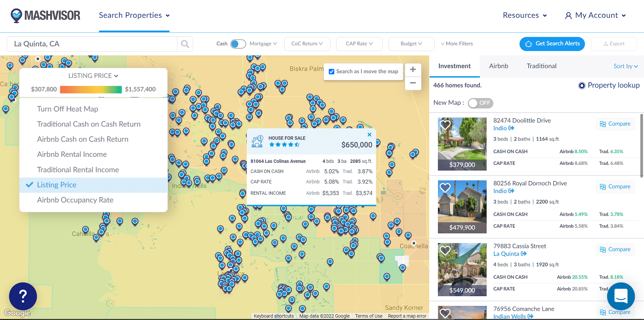644x320 pixels.
Task: Click the Mashvisor logo
Action: (45, 15)
